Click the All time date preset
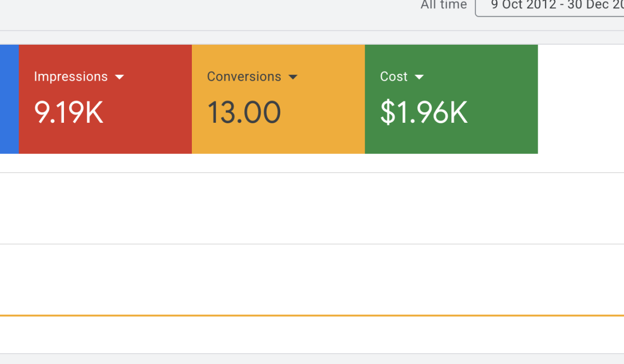The height and width of the screenshot is (364, 624). [444, 5]
